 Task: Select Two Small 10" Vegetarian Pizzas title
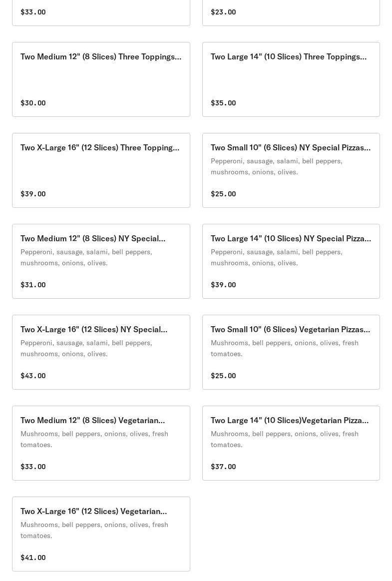tap(290, 330)
